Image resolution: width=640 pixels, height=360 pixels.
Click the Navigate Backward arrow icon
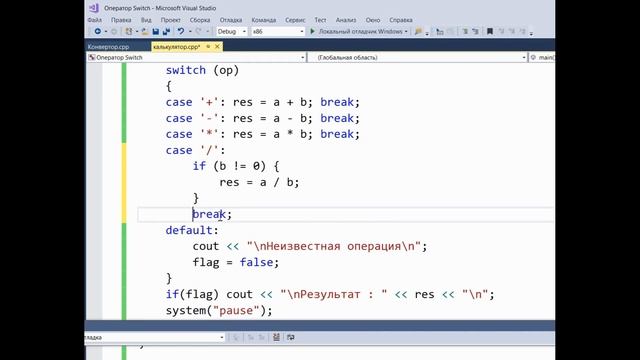click(x=98, y=31)
